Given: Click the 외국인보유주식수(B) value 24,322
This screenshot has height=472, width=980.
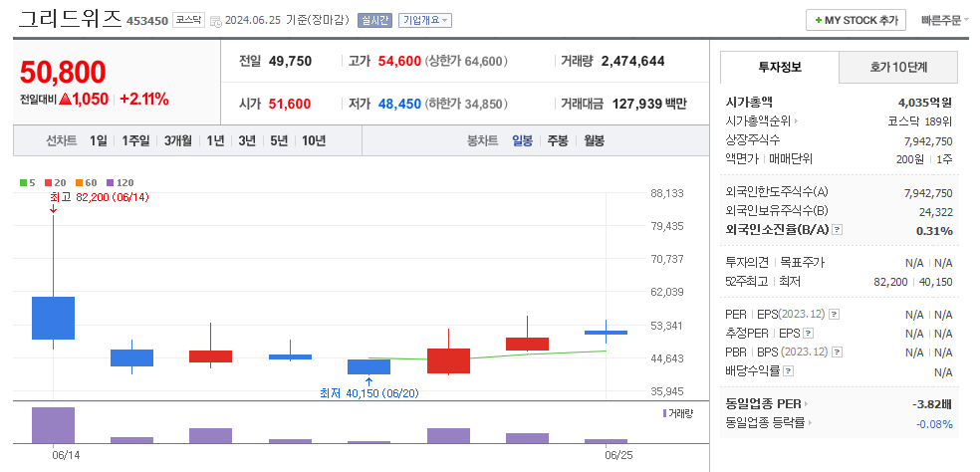Looking at the screenshot, I should (x=935, y=212).
